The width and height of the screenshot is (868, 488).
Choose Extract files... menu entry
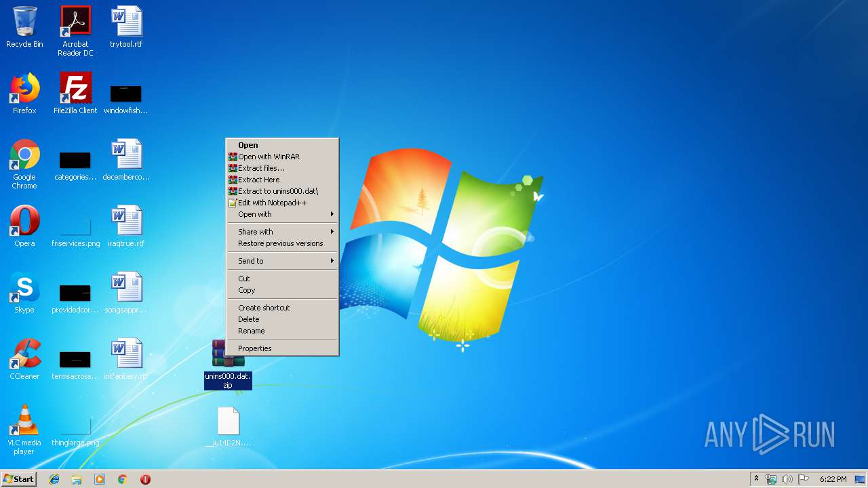tap(282, 168)
